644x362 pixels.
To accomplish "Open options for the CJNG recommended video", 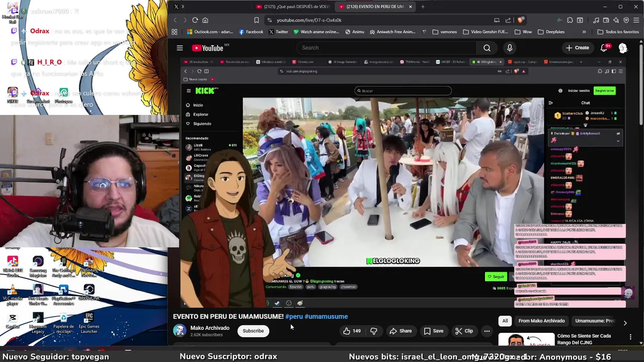I will [630, 337].
